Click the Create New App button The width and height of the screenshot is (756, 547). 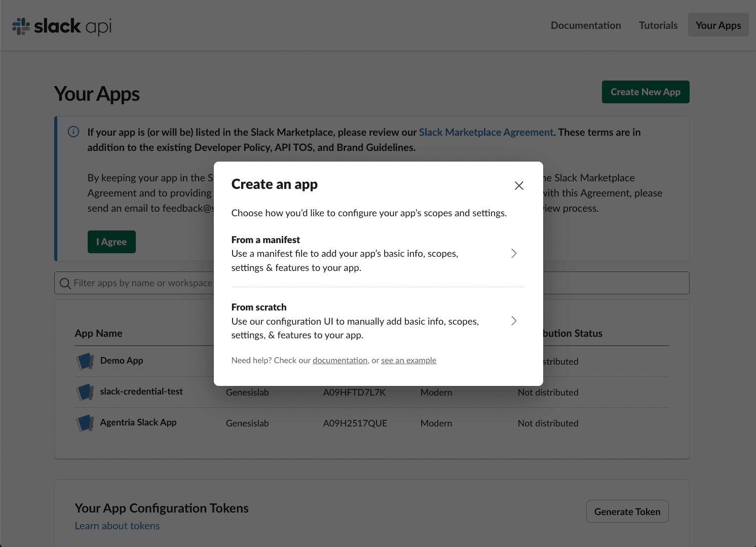(x=646, y=92)
